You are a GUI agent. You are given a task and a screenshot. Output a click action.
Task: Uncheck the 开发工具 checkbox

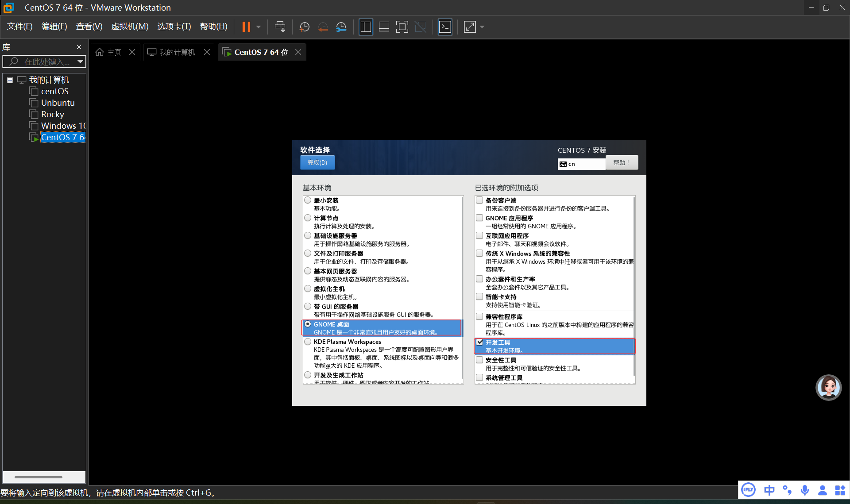(479, 342)
